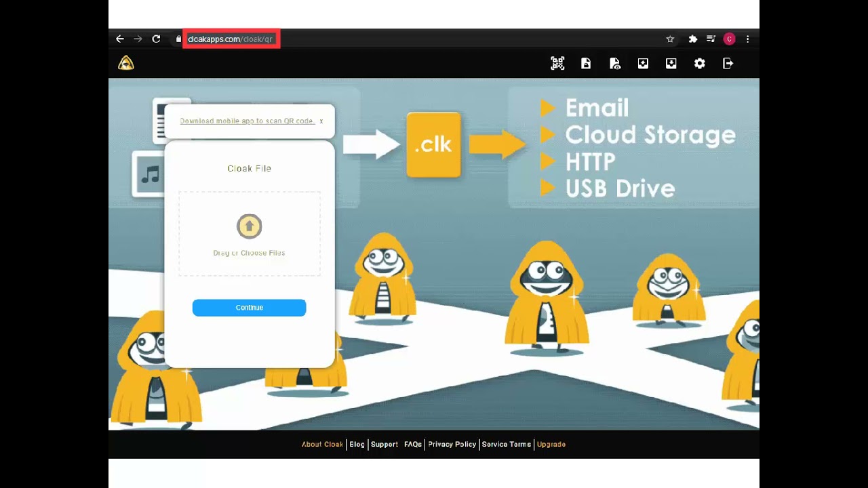
Task: Click the file with eye (uncloak) icon
Action: pos(614,63)
